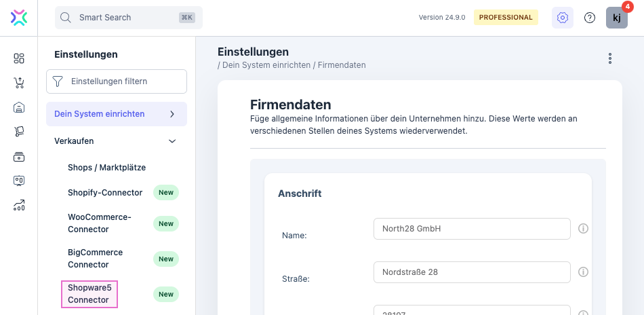Click the app logo in top-left corner
This screenshot has height=315, width=644.
19,18
